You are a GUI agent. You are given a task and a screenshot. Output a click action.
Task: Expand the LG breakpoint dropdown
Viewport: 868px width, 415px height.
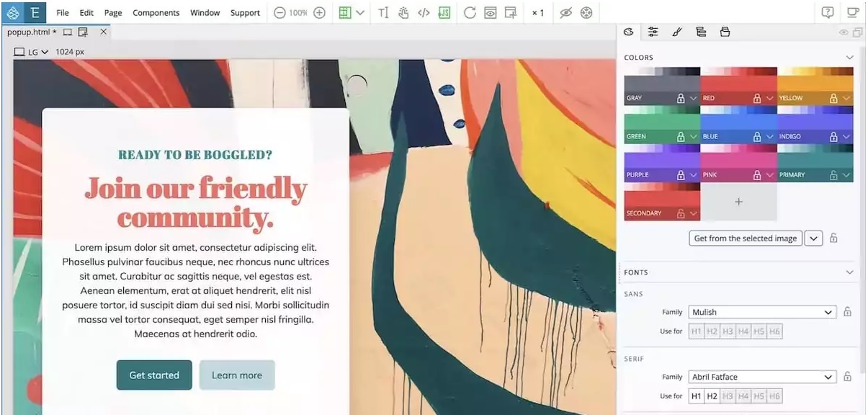[x=45, y=51]
